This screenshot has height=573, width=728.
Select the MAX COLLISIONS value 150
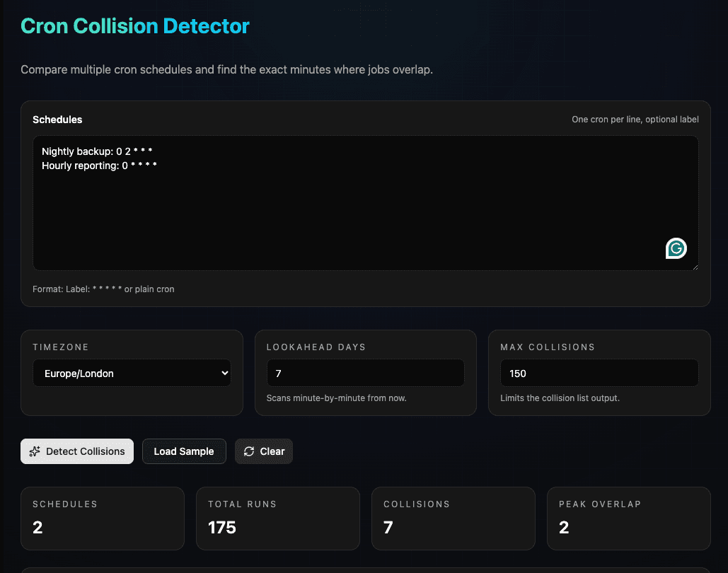(x=599, y=373)
